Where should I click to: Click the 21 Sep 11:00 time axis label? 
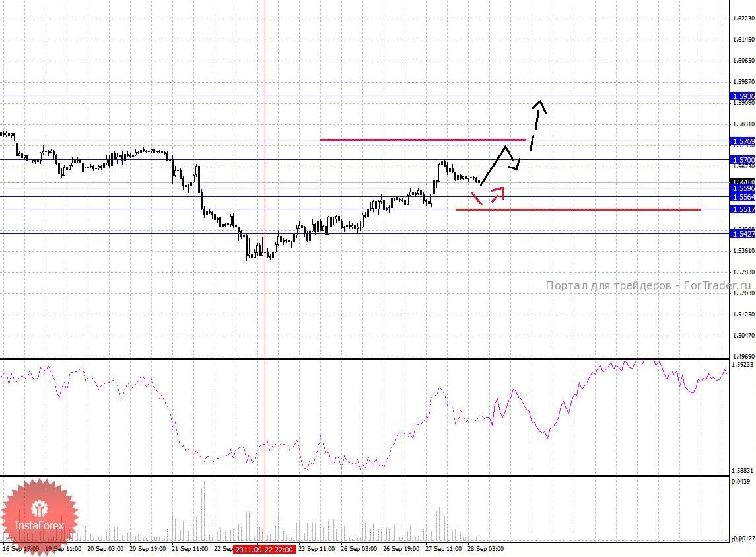[x=190, y=549]
